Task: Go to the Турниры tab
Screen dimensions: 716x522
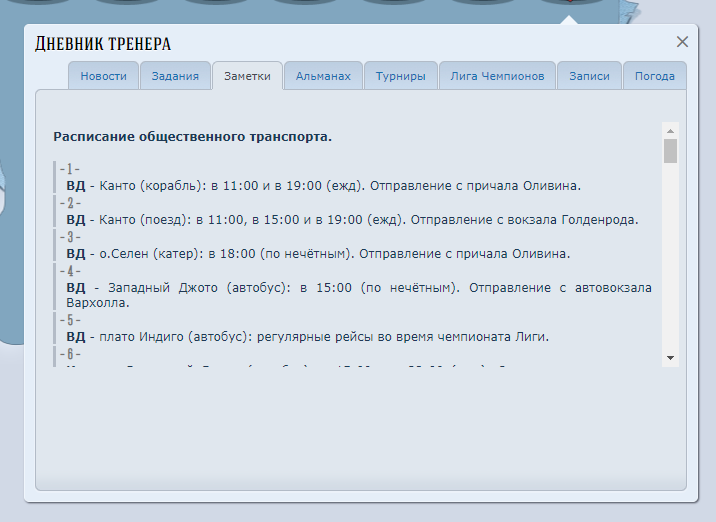Action: tap(401, 76)
